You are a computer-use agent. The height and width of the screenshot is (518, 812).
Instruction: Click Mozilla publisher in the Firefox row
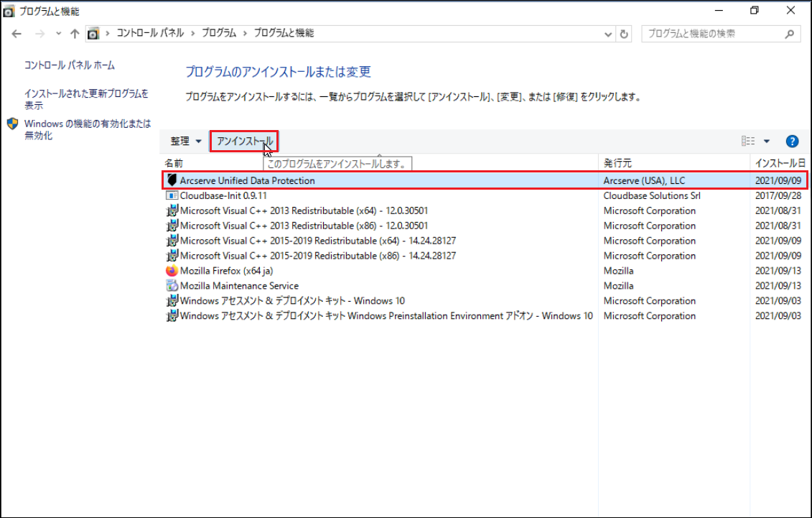(x=618, y=270)
